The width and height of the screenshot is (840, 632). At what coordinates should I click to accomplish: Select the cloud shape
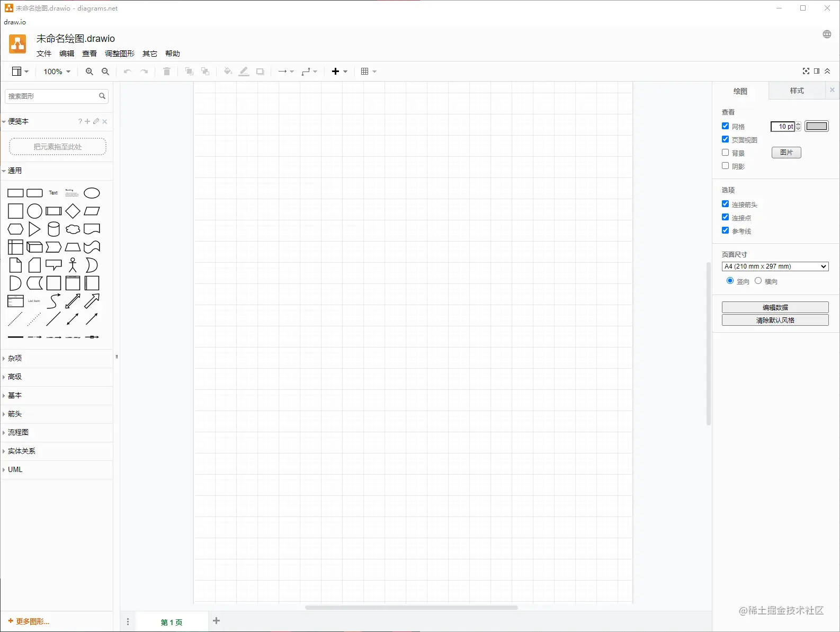(73, 229)
